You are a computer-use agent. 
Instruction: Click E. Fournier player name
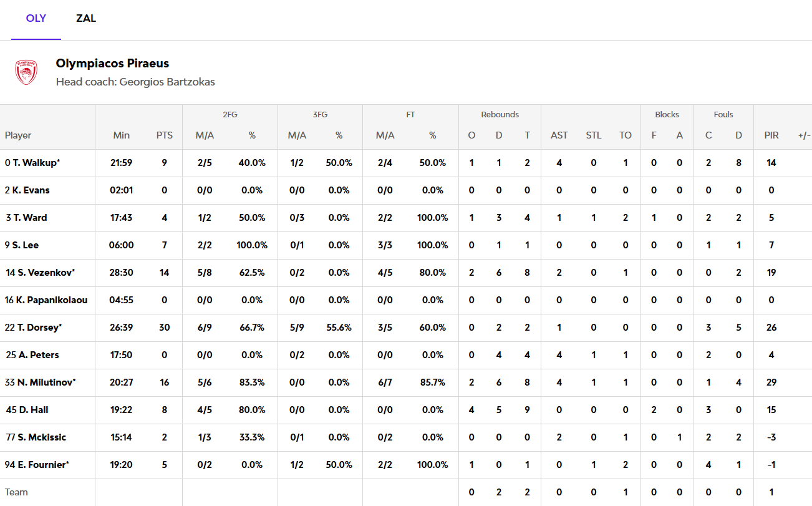(x=39, y=465)
